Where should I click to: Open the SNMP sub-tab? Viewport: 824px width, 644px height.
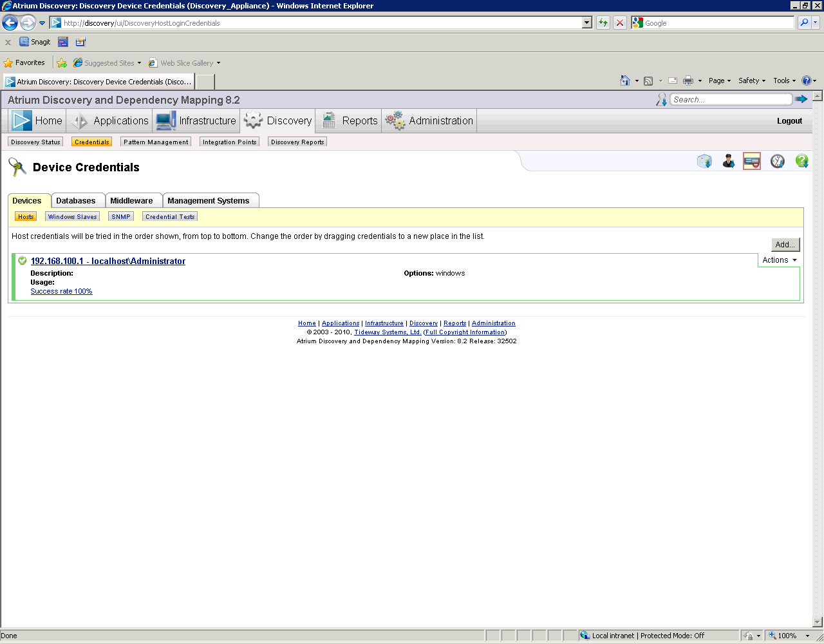(121, 216)
